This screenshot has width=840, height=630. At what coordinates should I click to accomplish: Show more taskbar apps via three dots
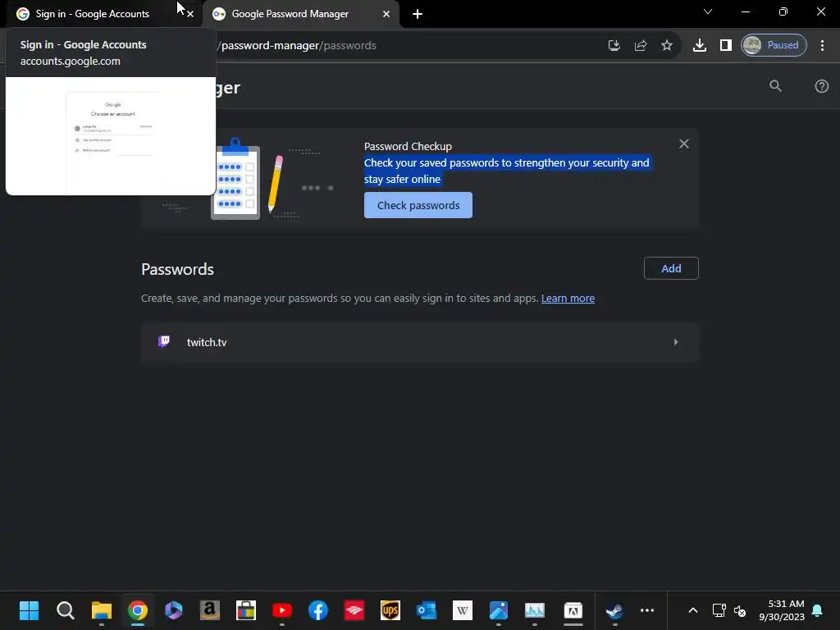(x=647, y=610)
